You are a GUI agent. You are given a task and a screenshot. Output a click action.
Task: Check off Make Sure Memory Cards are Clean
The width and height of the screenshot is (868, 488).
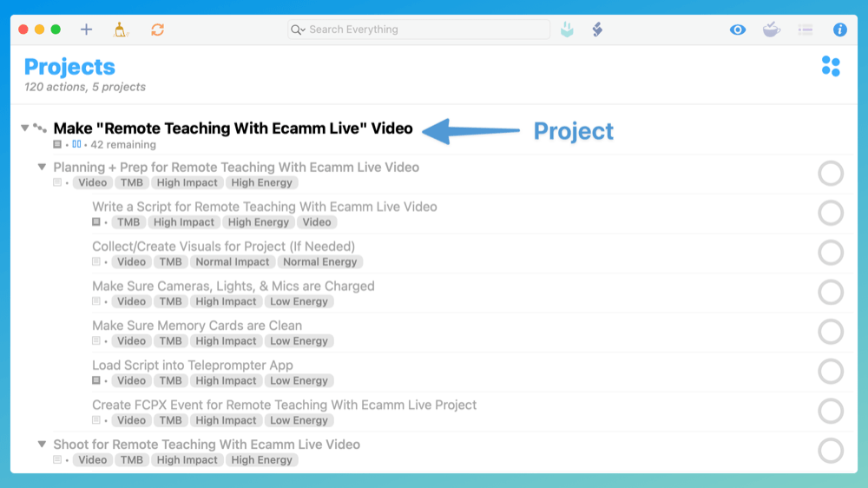[831, 332]
